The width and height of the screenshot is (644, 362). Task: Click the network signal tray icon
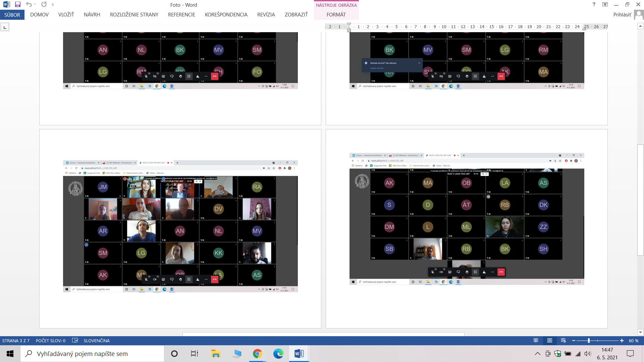[578, 354]
